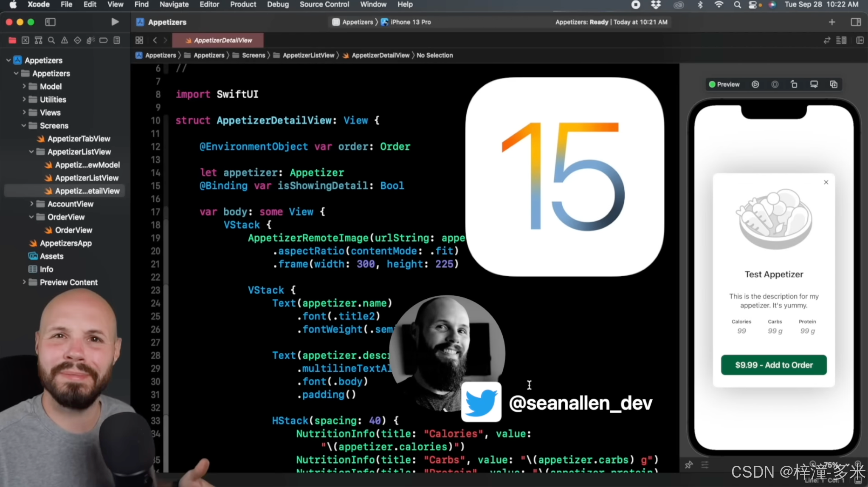Toggle the inspector panel on the right
The height and width of the screenshot is (487, 868).
click(856, 22)
